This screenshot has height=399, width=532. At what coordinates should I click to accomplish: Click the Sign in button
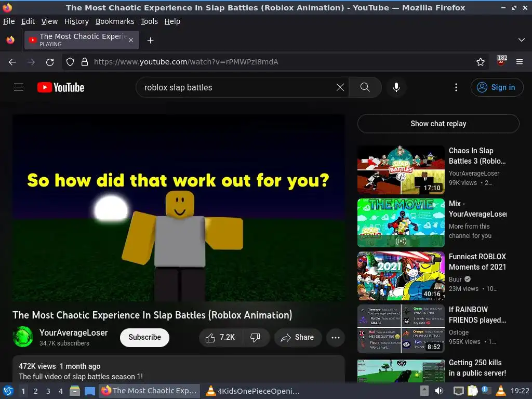pos(497,87)
